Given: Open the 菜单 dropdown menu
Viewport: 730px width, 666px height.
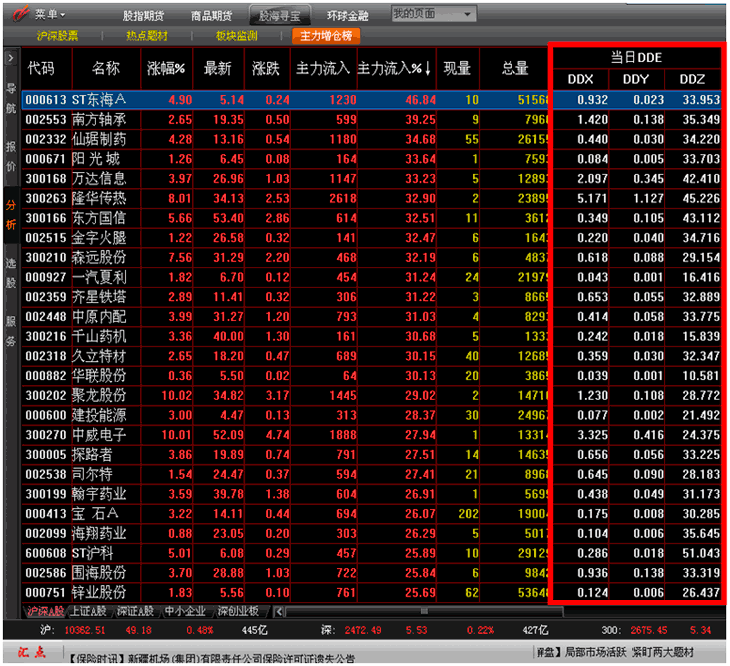Looking at the screenshot, I should (x=50, y=15).
